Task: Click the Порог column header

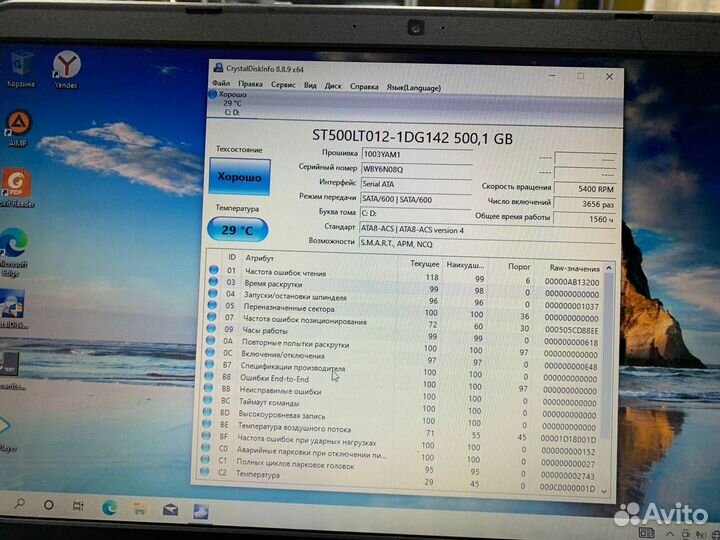Action: 519,266
